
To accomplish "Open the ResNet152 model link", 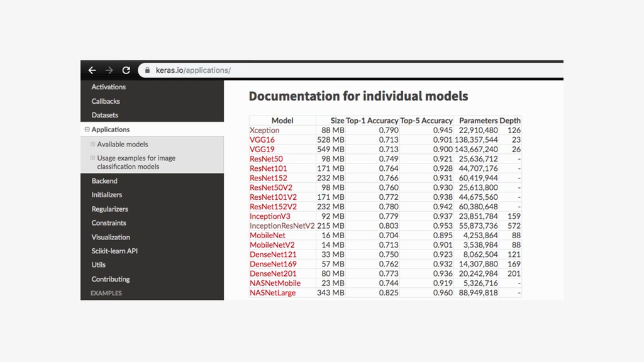I will 268,178.
